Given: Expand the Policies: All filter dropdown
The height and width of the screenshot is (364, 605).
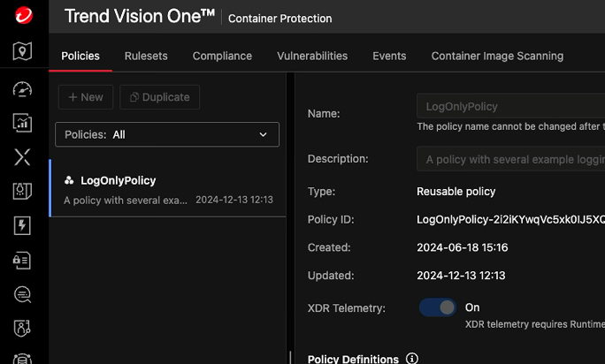Looking at the screenshot, I should pyautogui.click(x=167, y=134).
